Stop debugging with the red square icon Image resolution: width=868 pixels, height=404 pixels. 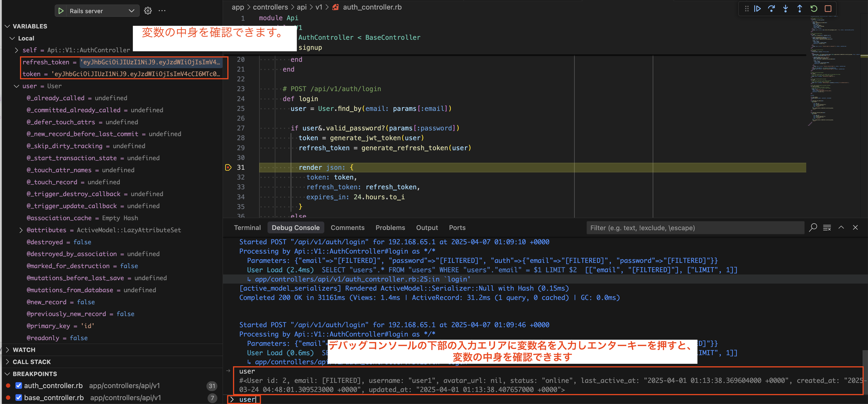click(828, 8)
